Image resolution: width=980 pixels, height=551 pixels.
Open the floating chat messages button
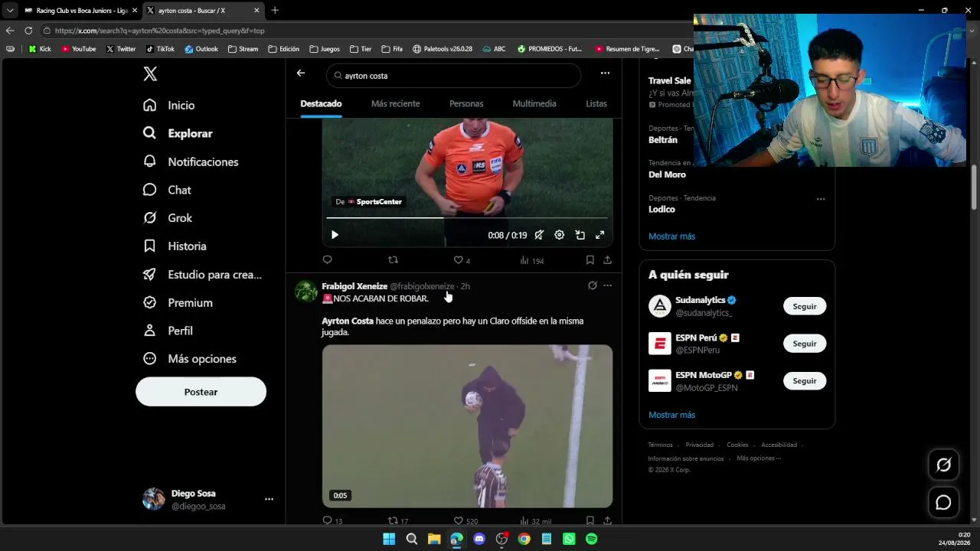943,503
